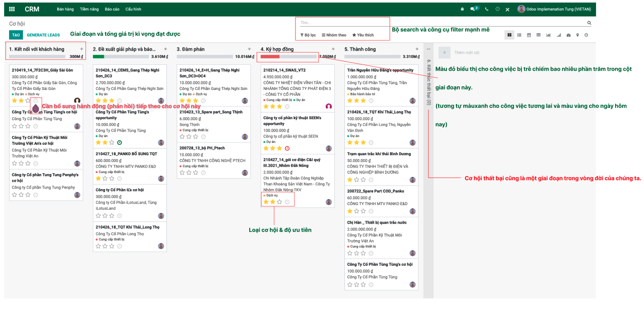
Task: Click the search magnifier icon
Action: pyautogui.click(x=589, y=22)
